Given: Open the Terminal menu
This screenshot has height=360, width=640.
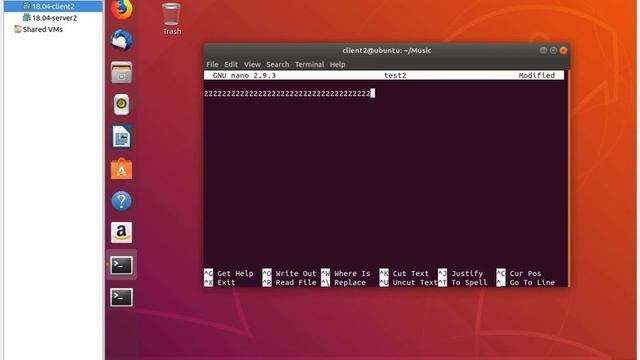Looking at the screenshot, I should tap(309, 64).
